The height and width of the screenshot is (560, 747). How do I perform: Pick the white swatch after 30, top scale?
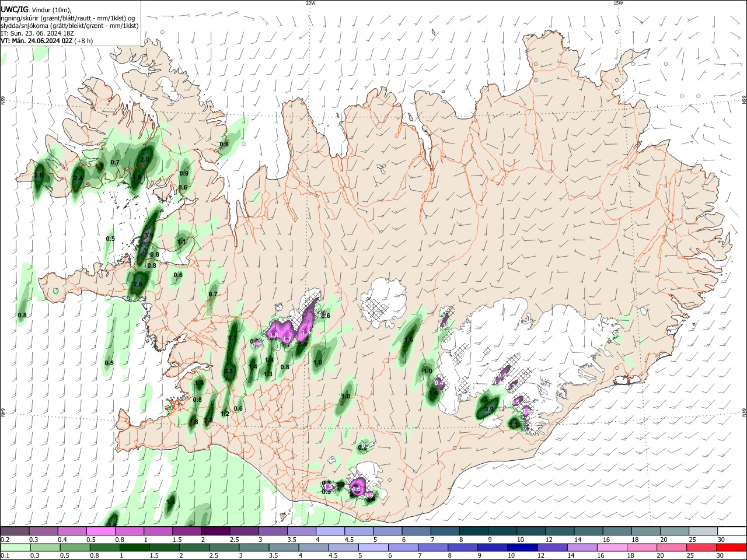click(x=732, y=531)
